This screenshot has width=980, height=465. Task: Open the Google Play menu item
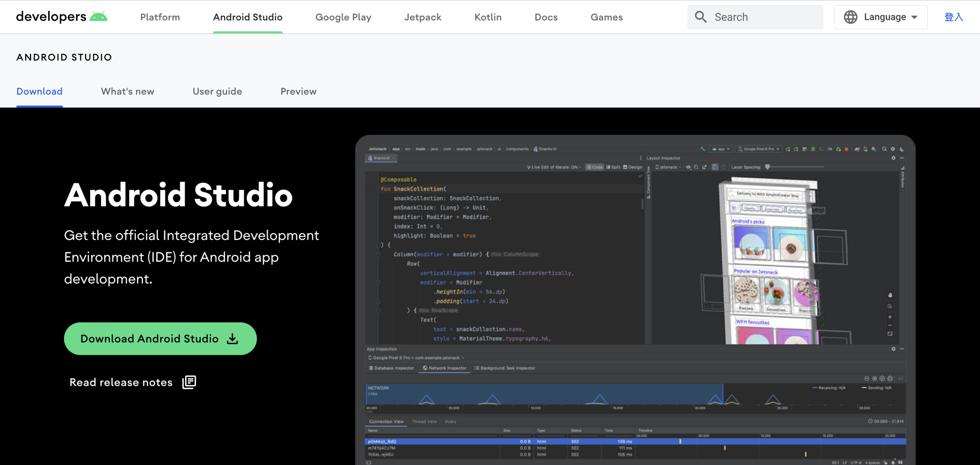343,17
